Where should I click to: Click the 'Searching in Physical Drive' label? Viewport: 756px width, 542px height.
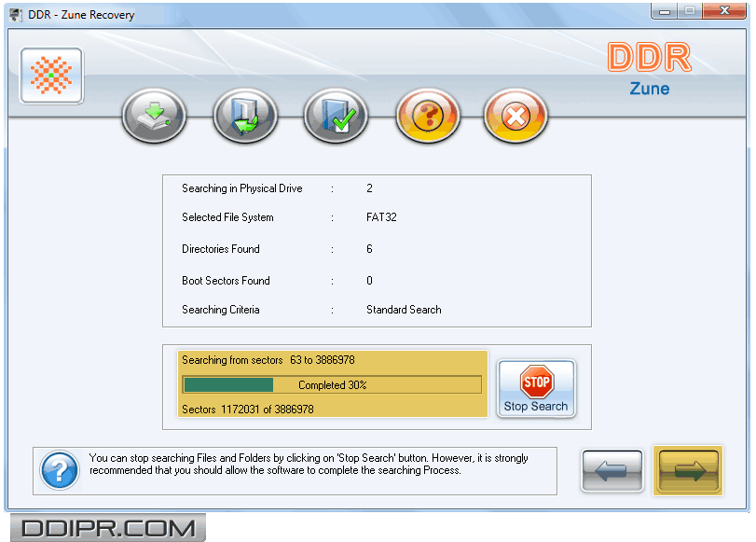click(x=242, y=188)
